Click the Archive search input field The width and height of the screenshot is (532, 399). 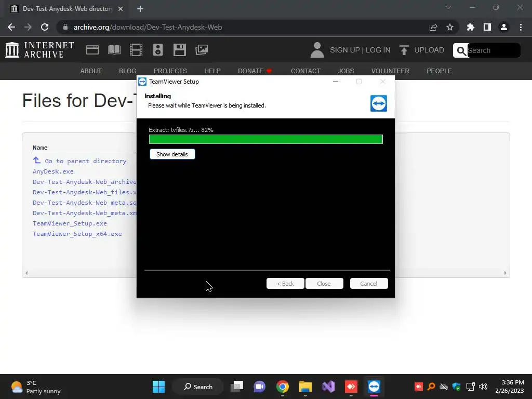pyautogui.click(x=494, y=50)
